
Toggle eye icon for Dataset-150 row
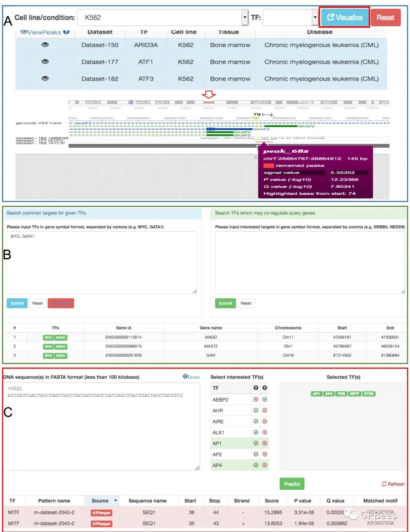pos(45,45)
